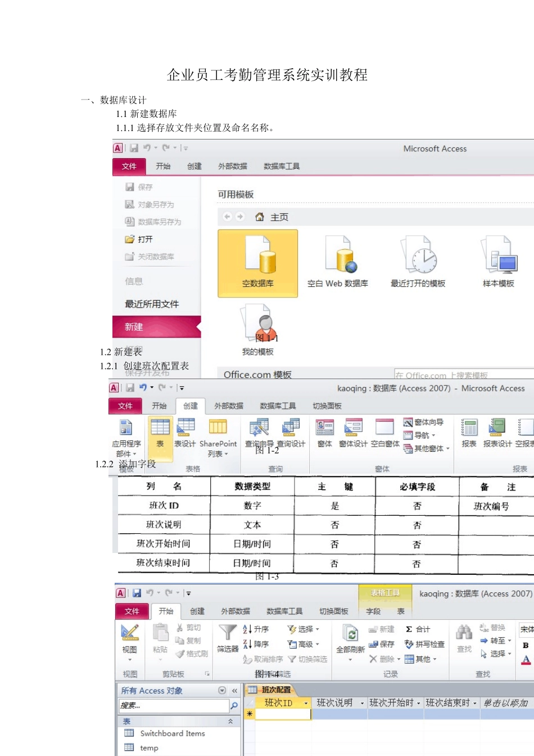Open the 高级 advanced filter dropdown
Viewport: 534px width, 756px height.
[x=303, y=644]
